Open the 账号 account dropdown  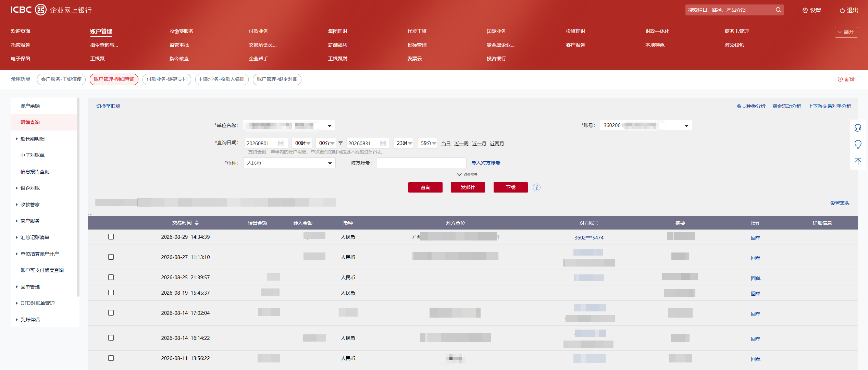pyautogui.click(x=646, y=125)
